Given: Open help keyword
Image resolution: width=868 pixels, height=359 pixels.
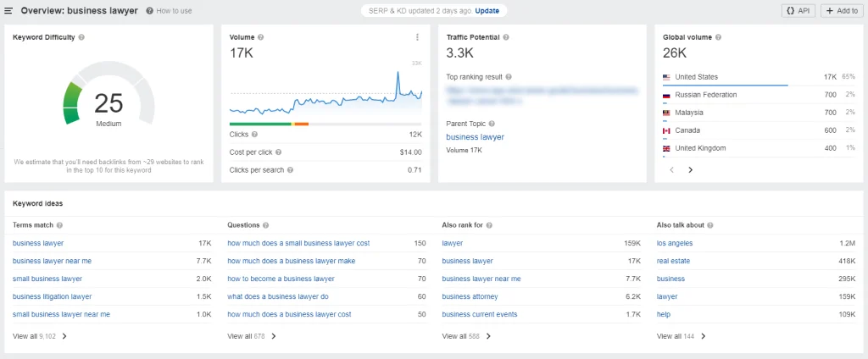Looking at the screenshot, I should coord(664,314).
